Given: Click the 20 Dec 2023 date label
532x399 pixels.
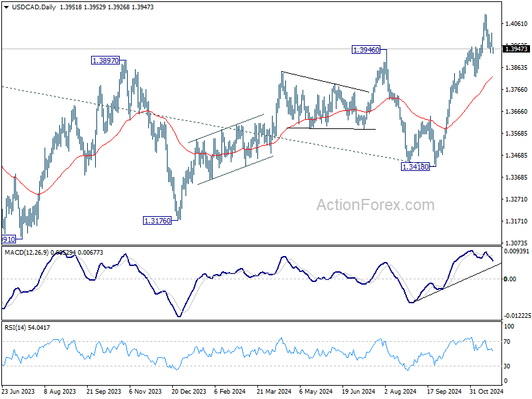Looking at the screenshot, I should click(x=189, y=391).
